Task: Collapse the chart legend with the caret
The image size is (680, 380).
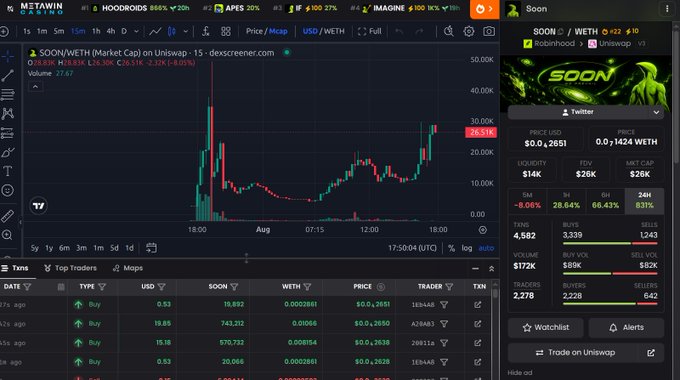Action: pyautogui.click(x=36, y=87)
